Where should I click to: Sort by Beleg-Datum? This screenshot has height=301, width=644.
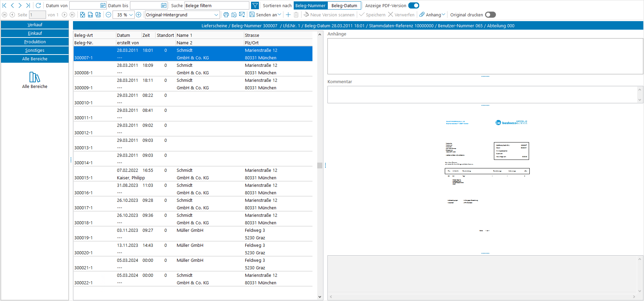[x=344, y=5]
